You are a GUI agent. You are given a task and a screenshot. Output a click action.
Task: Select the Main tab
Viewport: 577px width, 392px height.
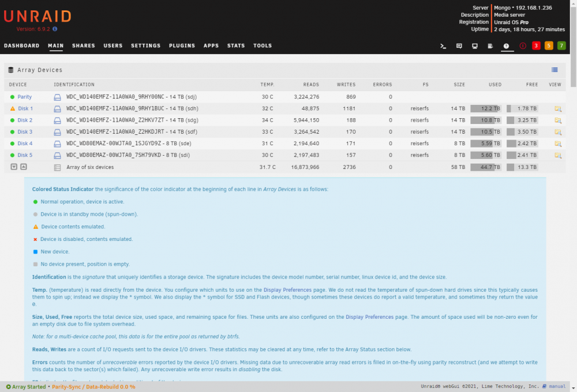(x=55, y=46)
